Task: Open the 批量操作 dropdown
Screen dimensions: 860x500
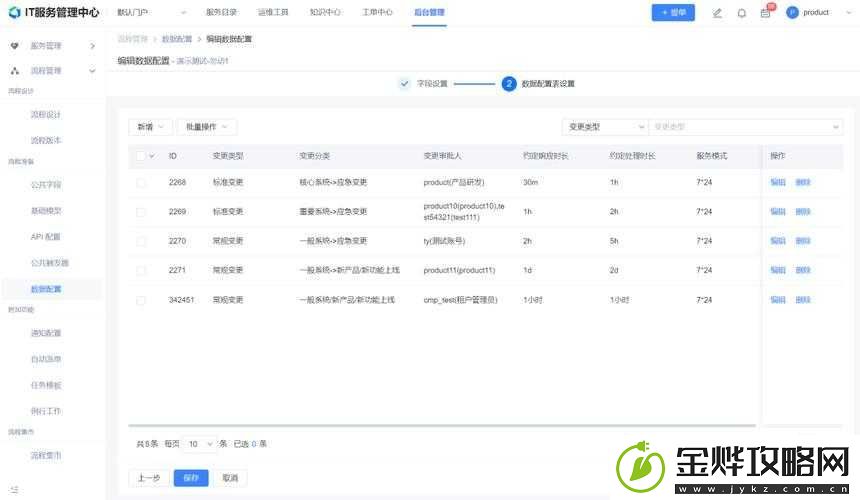Action: pos(207,127)
